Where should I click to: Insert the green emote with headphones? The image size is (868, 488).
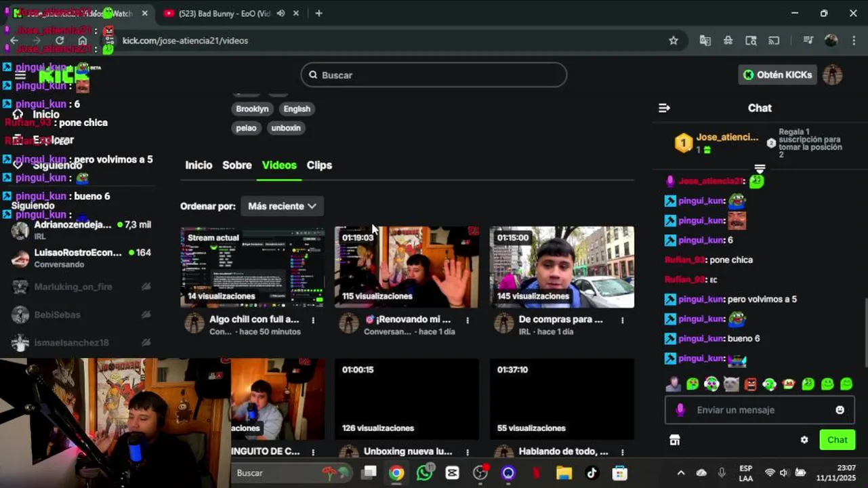tap(711, 384)
